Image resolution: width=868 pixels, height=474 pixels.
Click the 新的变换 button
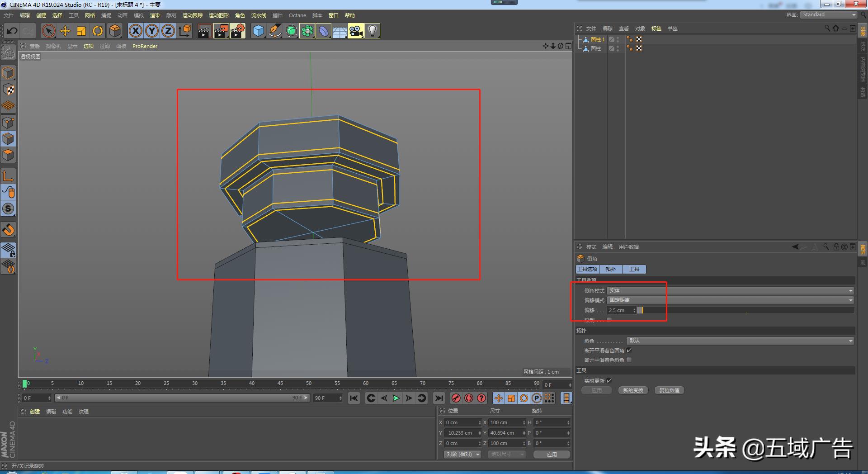[x=633, y=390]
